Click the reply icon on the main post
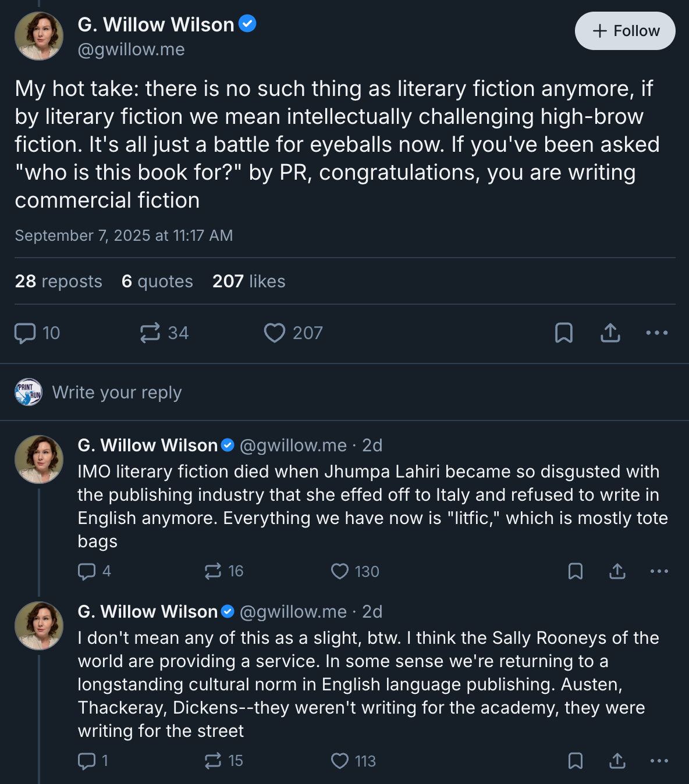 25,333
